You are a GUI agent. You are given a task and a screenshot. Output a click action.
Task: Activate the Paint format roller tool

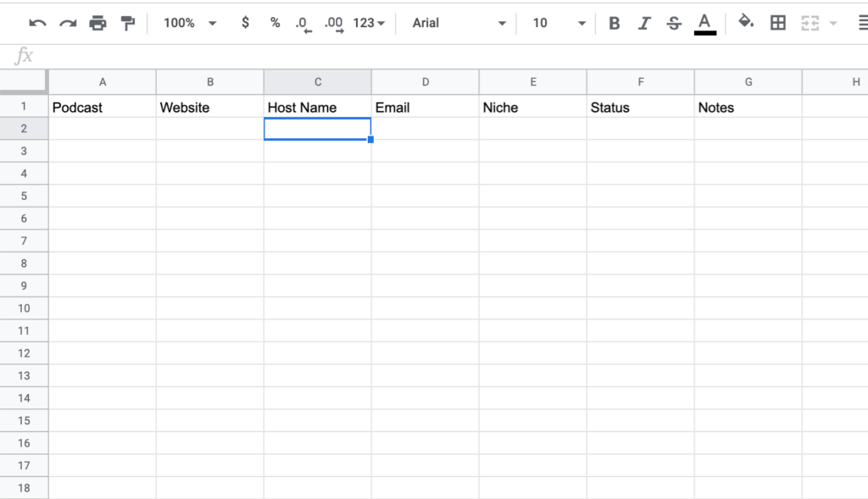click(x=128, y=23)
